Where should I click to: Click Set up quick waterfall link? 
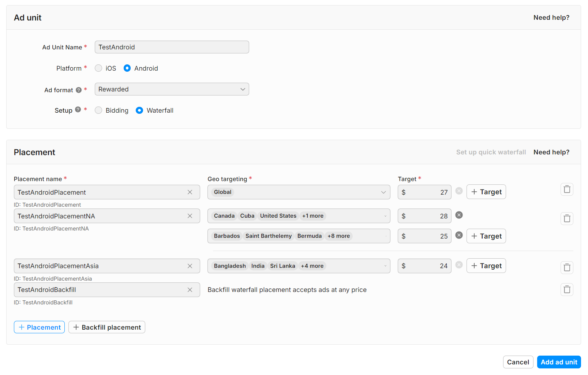[x=491, y=152]
